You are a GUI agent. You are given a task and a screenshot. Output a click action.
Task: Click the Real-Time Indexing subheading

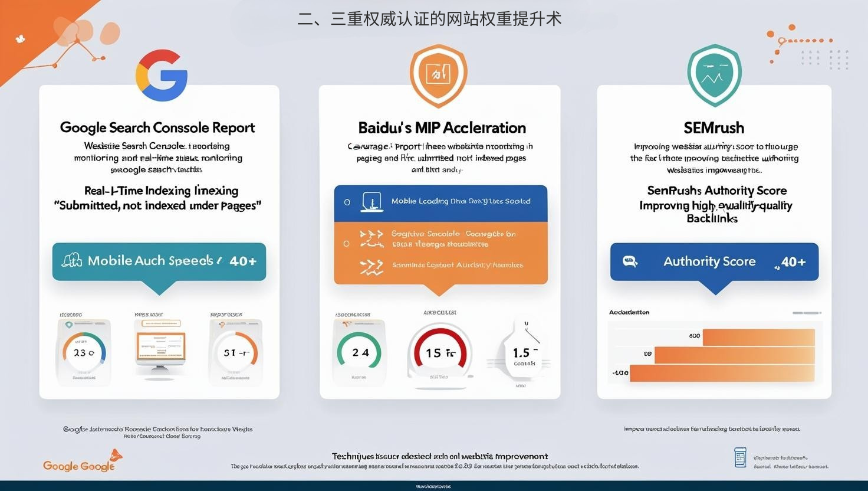point(161,191)
